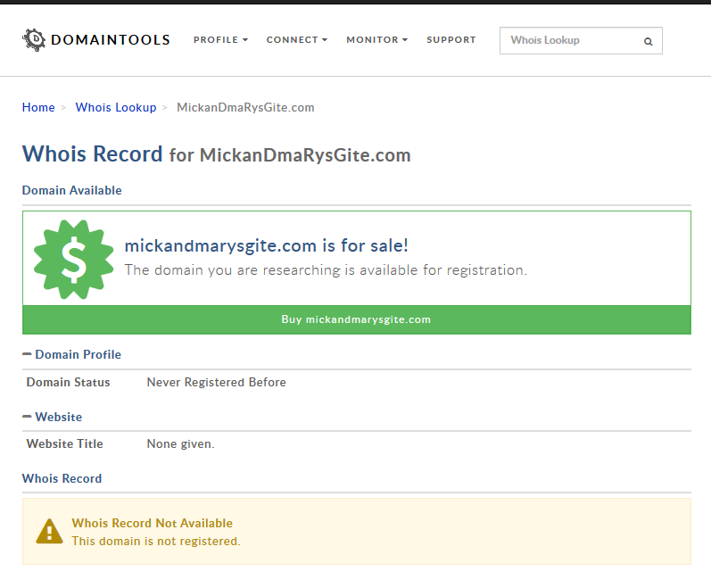Click the 'Whois Record for MickanDmaRysGite.com' page heading
This screenshot has height=588, width=711.
(216, 154)
